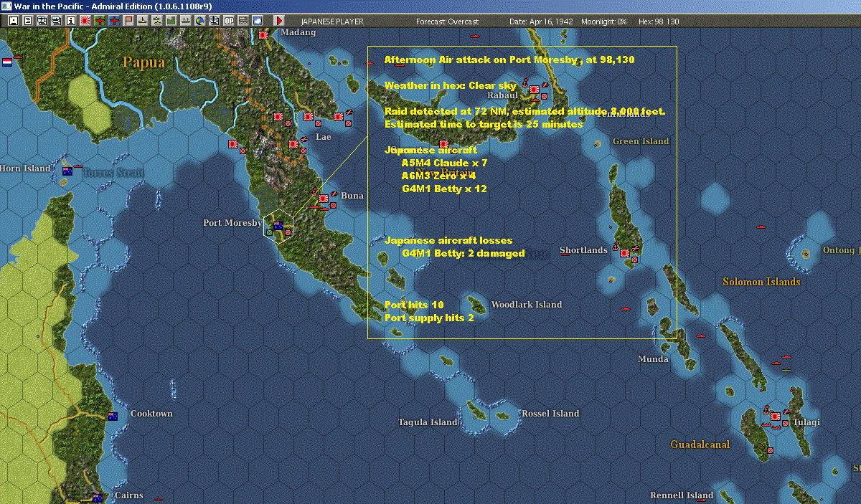Screen dimensions: 861x504
Task: Click the 'Port Moresby' map label
Action: coord(232,223)
